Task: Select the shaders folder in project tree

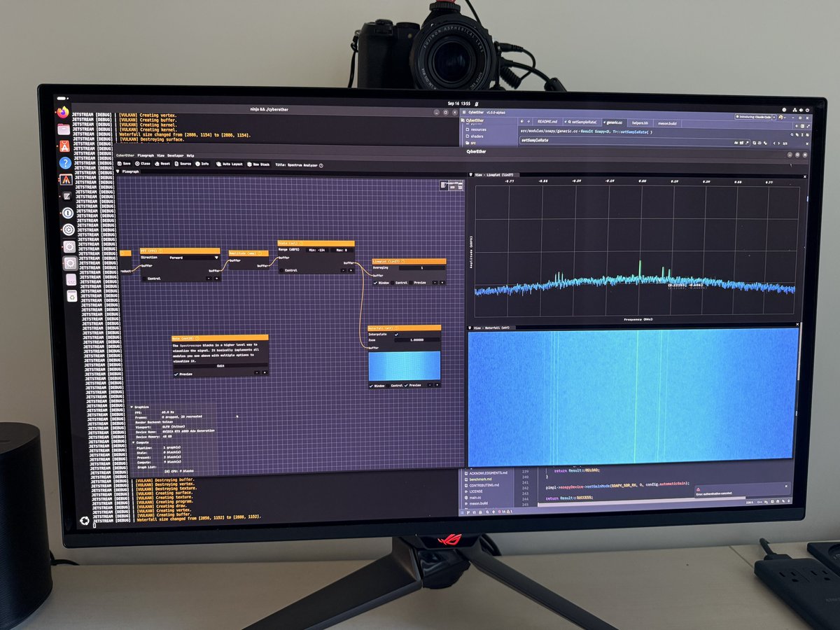Action: [x=476, y=136]
